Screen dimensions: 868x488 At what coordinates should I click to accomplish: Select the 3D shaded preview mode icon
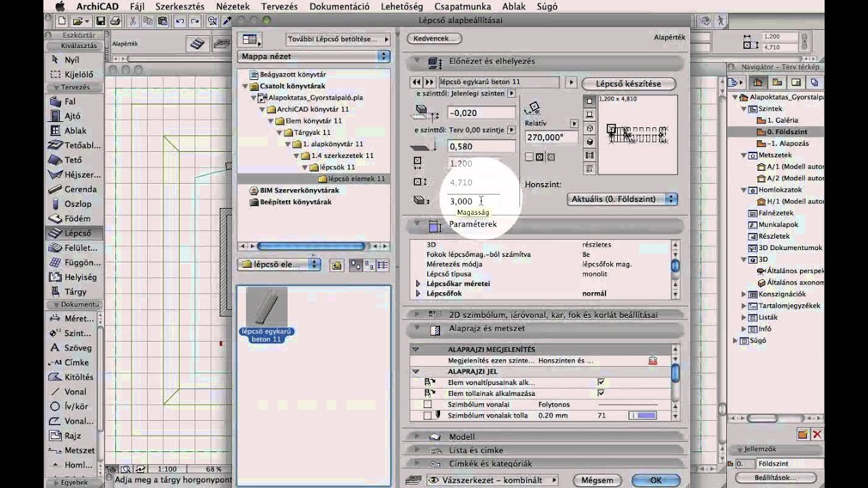pyautogui.click(x=590, y=142)
